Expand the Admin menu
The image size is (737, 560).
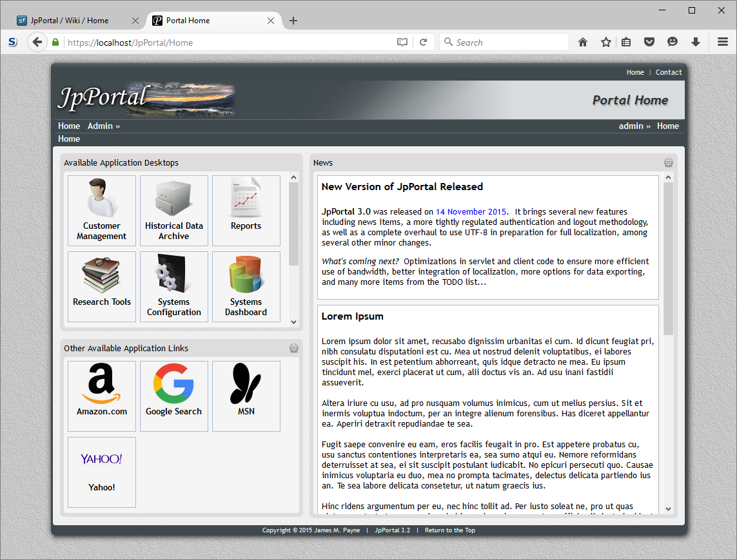point(103,126)
